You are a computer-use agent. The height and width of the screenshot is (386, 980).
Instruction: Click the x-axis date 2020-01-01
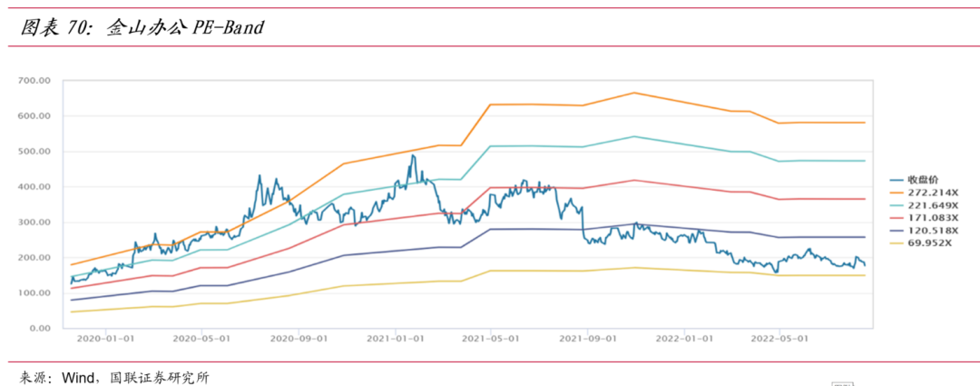105,339
